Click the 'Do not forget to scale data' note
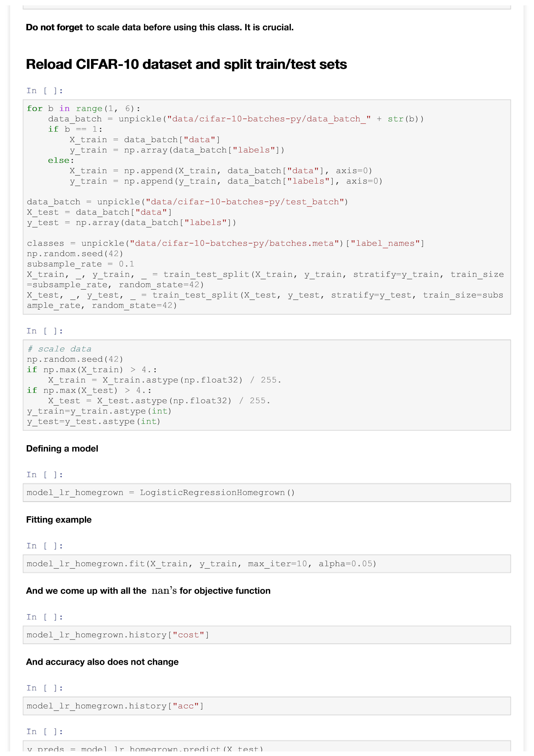Image resolution: width=534 pixels, height=756 pixels. [160, 27]
